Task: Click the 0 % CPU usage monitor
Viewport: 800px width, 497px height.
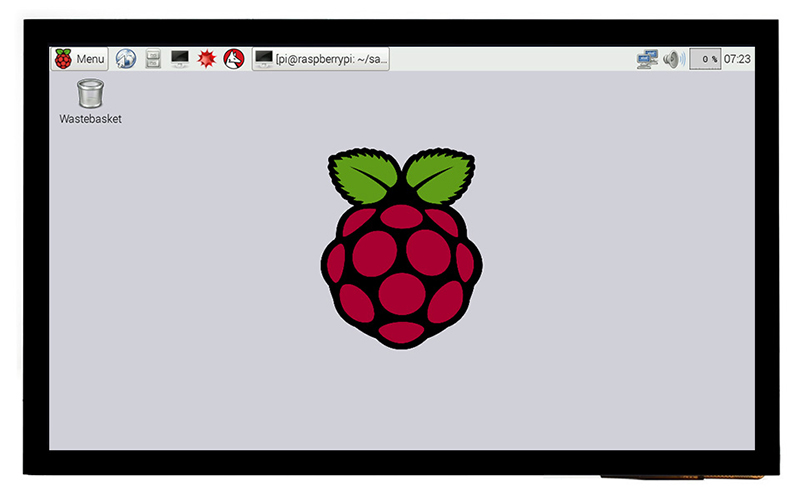Action: point(704,59)
